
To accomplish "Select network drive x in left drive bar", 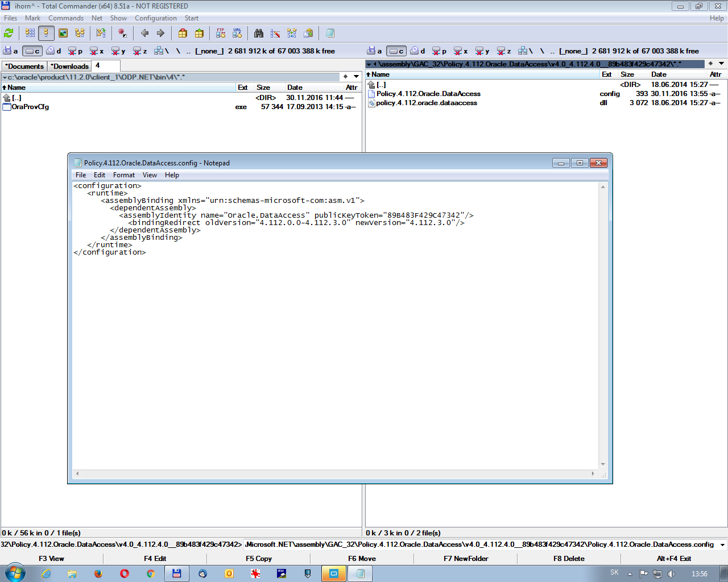I will point(97,51).
